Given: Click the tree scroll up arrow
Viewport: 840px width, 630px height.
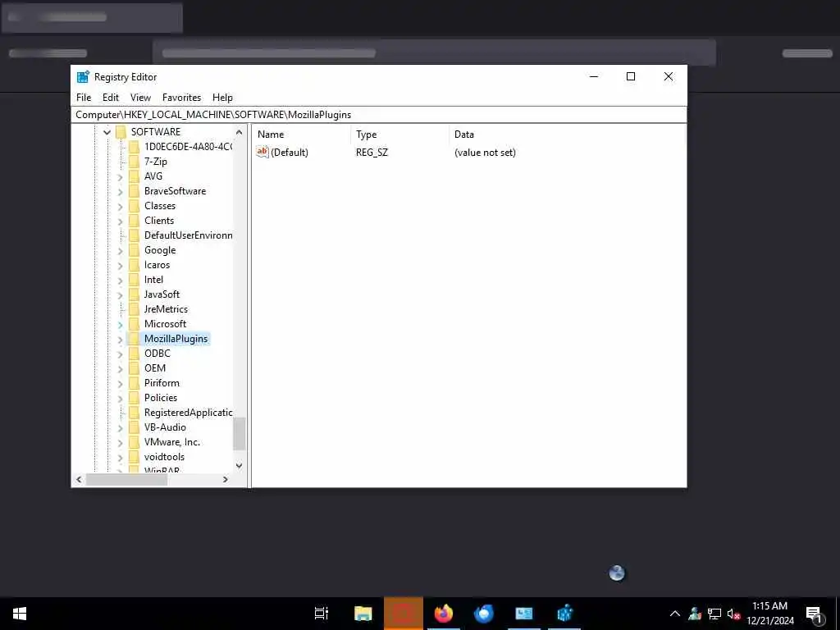Looking at the screenshot, I should tap(239, 132).
